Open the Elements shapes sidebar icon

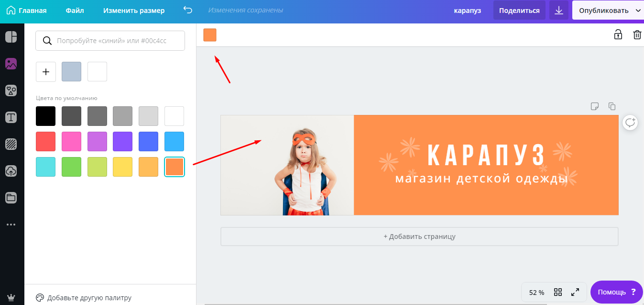(x=11, y=90)
